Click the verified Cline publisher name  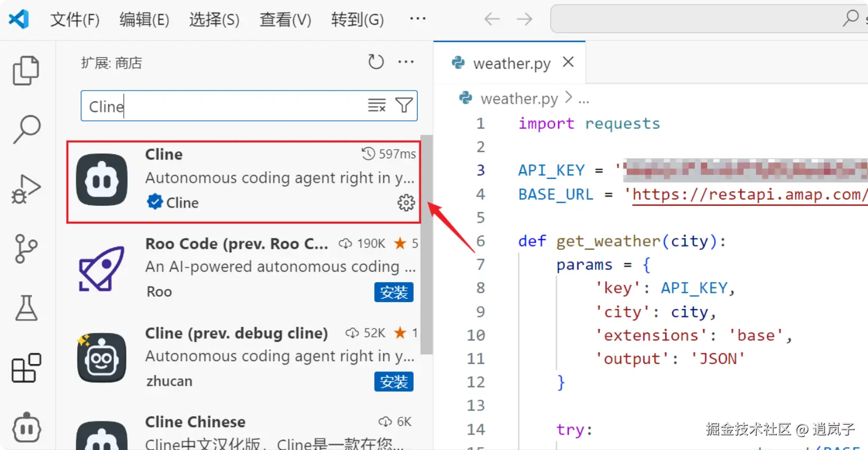(x=182, y=202)
